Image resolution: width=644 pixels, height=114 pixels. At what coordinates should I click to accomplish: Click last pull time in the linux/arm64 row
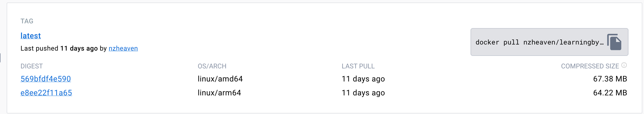[363, 93]
